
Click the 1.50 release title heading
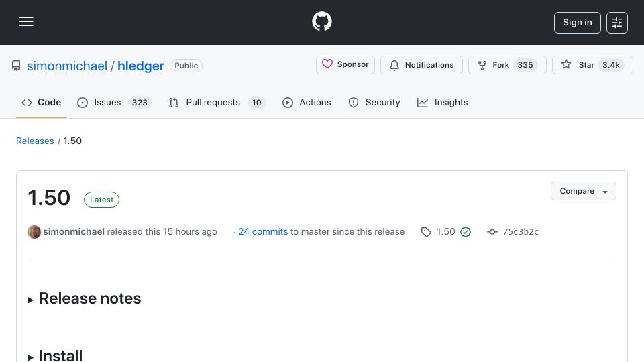(x=49, y=198)
